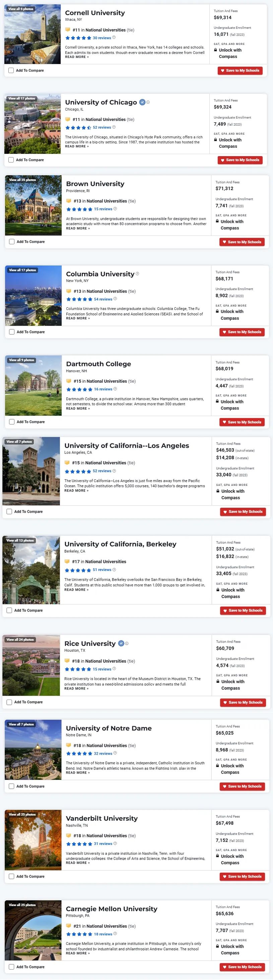Viewport: 273px width, 980px height.
Task: Click info icon next to Columbia University title
Action: point(138,273)
